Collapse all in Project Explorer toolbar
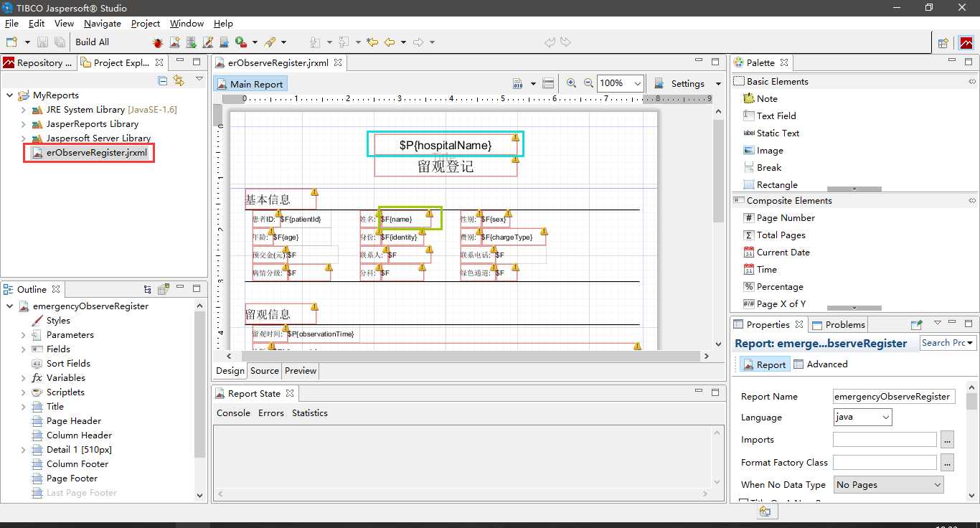This screenshot has width=980, height=528. point(163,80)
